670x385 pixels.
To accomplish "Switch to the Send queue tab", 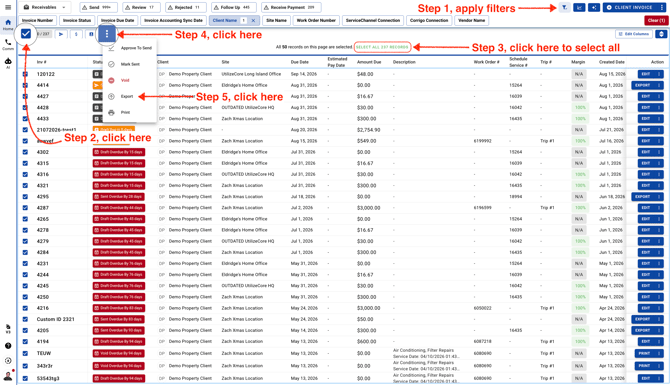I will (x=99, y=7).
